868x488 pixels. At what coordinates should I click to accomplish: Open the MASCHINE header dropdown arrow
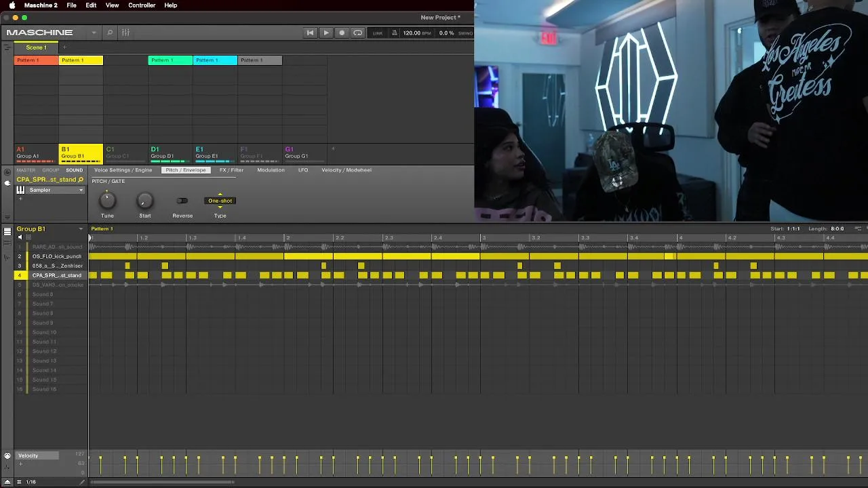point(94,33)
